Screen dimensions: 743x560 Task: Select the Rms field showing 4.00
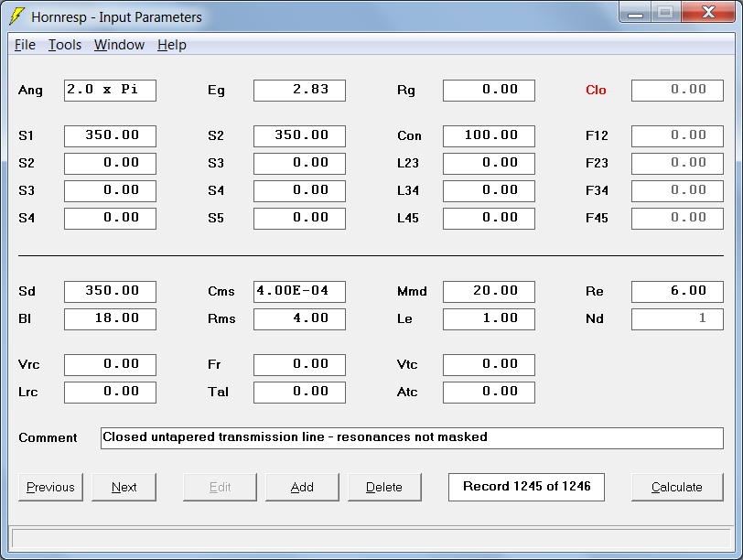[299, 319]
